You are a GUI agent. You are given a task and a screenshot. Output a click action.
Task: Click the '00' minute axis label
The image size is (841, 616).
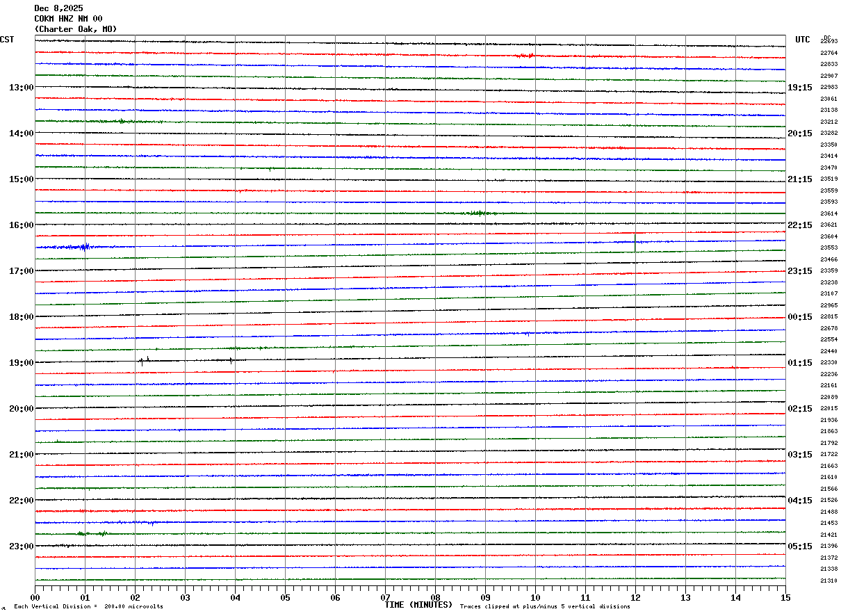pyautogui.click(x=35, y=597)
